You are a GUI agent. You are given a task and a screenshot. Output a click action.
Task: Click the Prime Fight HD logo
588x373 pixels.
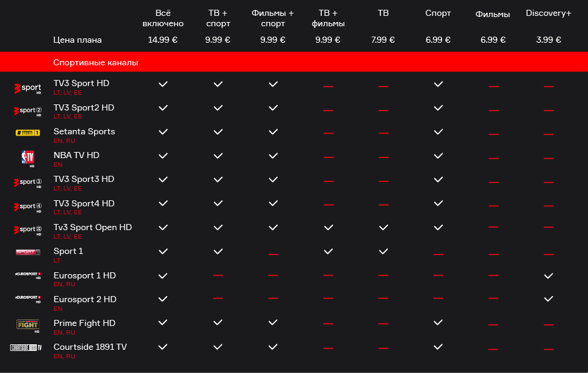27,325
